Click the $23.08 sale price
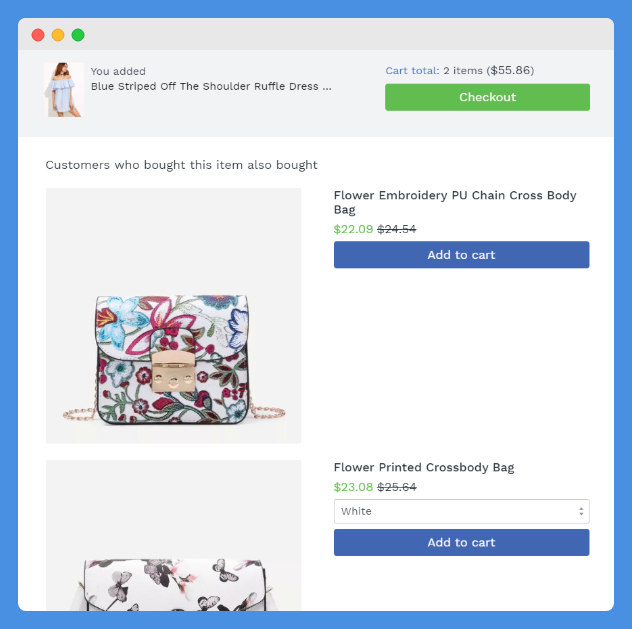 point(353,487)
